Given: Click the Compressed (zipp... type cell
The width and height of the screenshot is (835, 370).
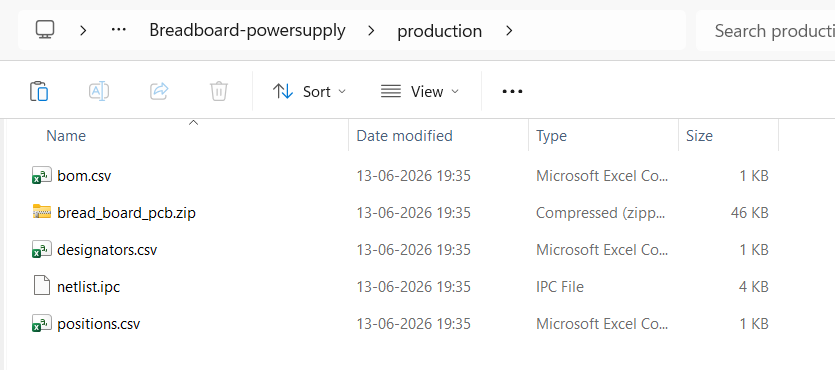Looking at the screenshot, I should point(601,213).
